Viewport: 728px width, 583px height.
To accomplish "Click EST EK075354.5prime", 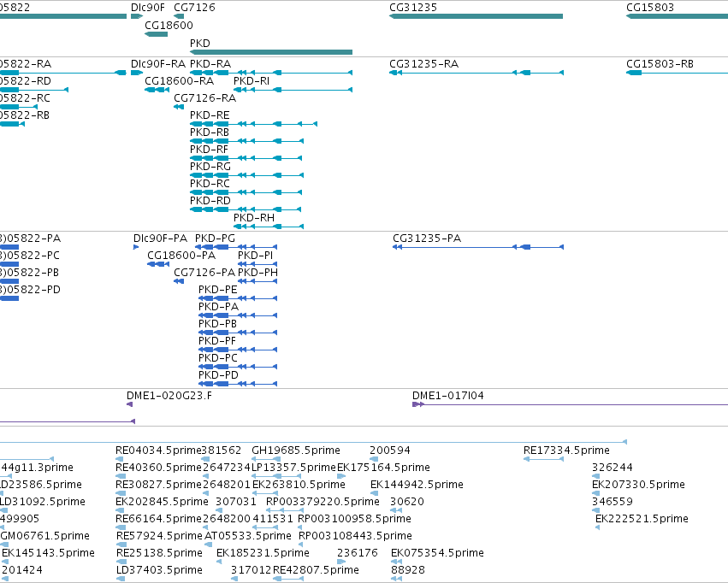I will click(x=396, y=562).
